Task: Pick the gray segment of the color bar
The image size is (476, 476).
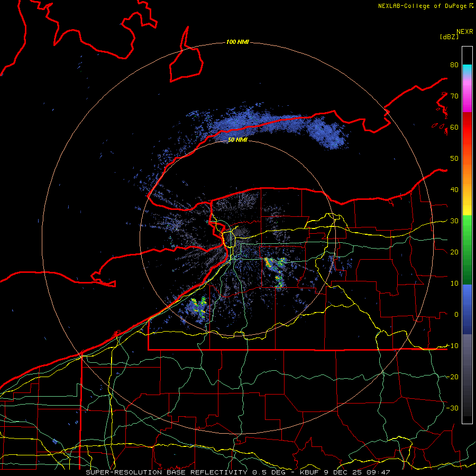Action: click(467, 375)
